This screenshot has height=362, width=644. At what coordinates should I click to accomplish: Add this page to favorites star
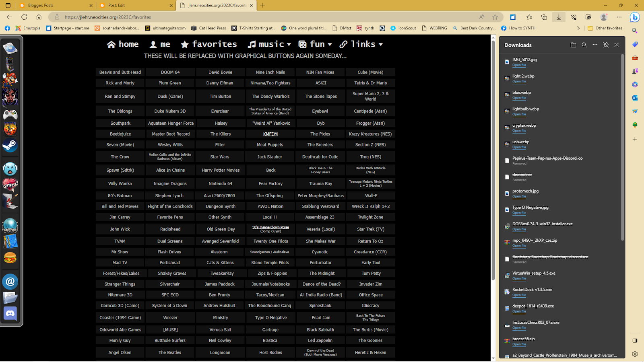(x=495, y=17)
